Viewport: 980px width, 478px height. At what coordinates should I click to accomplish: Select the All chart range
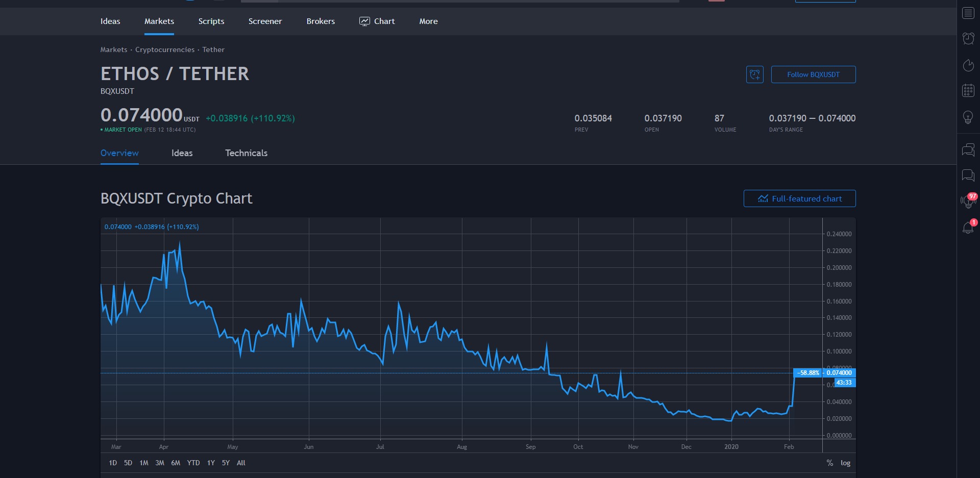241,463
